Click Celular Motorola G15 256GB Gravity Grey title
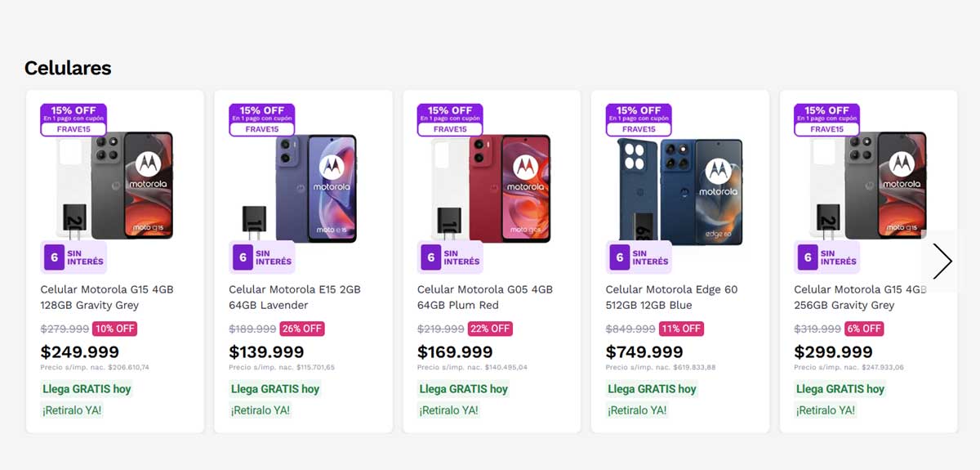980x470 pixels. coord(857,298)
